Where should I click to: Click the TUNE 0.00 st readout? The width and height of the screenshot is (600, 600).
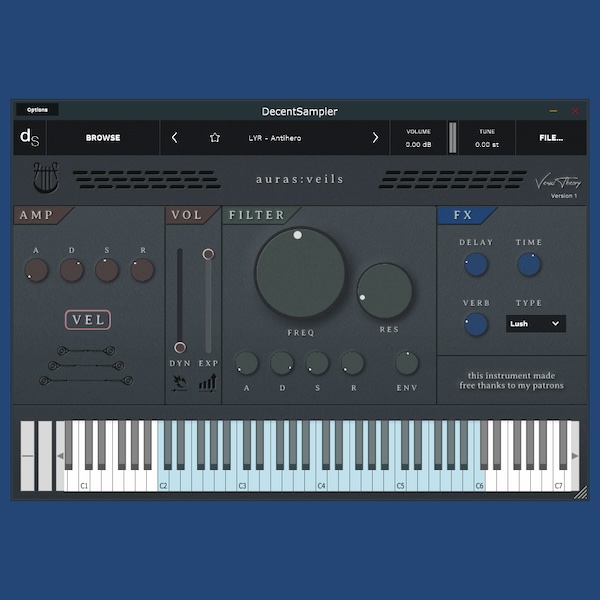click(487, 138)
